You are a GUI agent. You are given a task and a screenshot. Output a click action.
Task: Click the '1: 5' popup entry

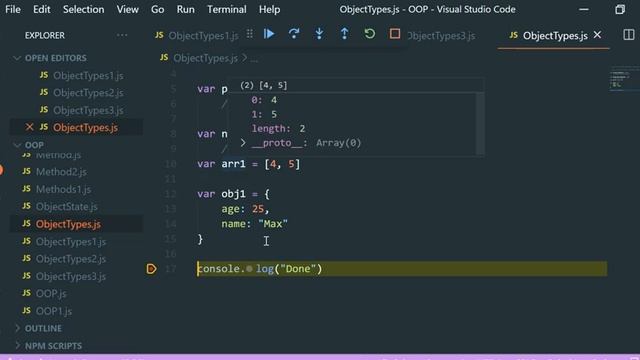coord(264,114)
